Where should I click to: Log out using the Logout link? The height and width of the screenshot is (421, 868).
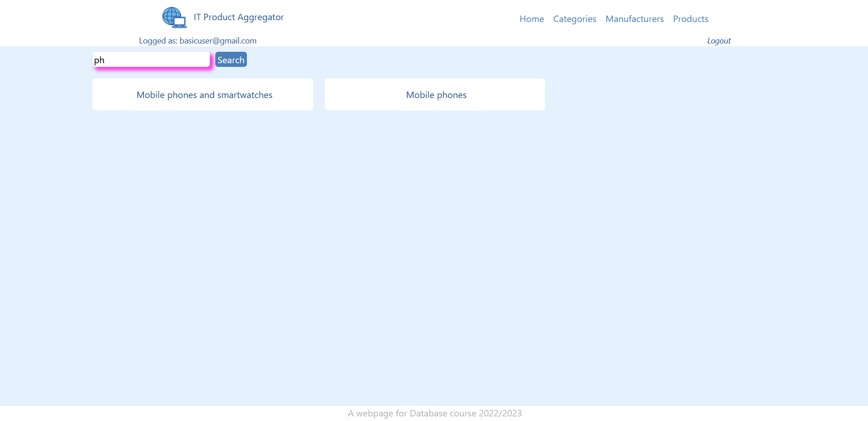click(719, 41)
